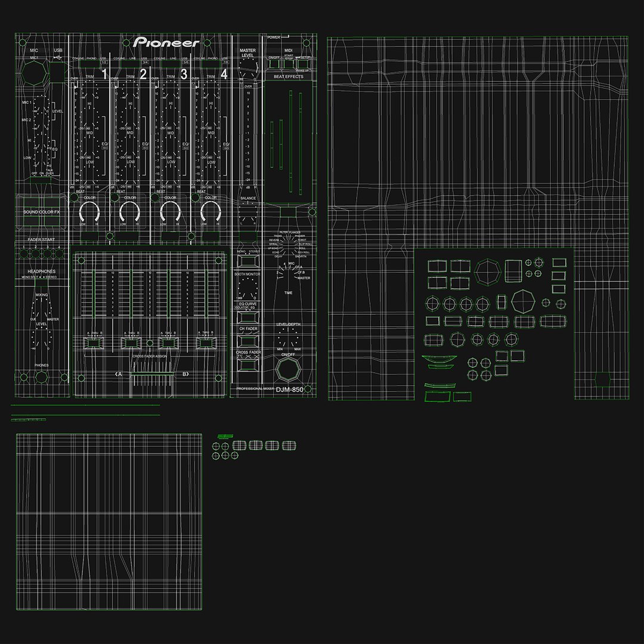Click channel 1 COLOR knob arc
644x644 pixels.
[x=89, y=212]
